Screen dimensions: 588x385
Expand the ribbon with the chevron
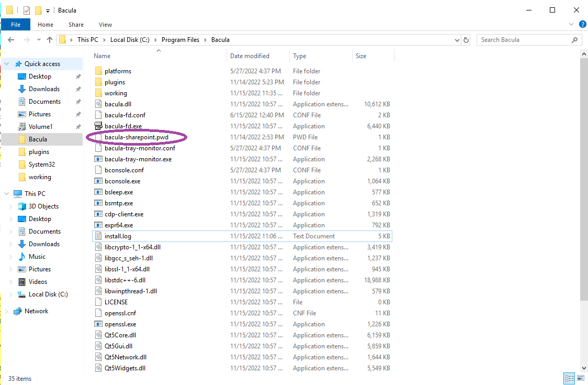[x=571, y=25]
